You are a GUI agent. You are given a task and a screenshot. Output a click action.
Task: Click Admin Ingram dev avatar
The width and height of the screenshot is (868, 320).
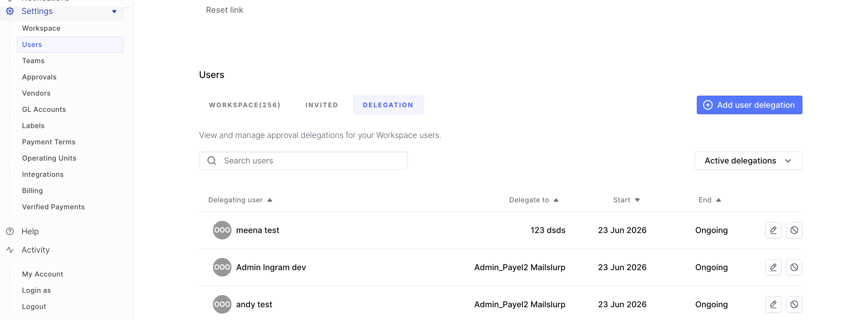coord(222,268)
